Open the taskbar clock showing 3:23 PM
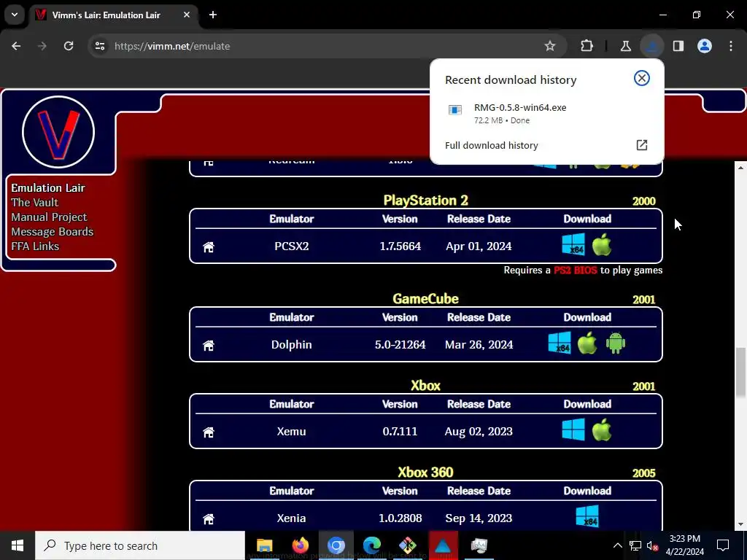 coord(684,545)
